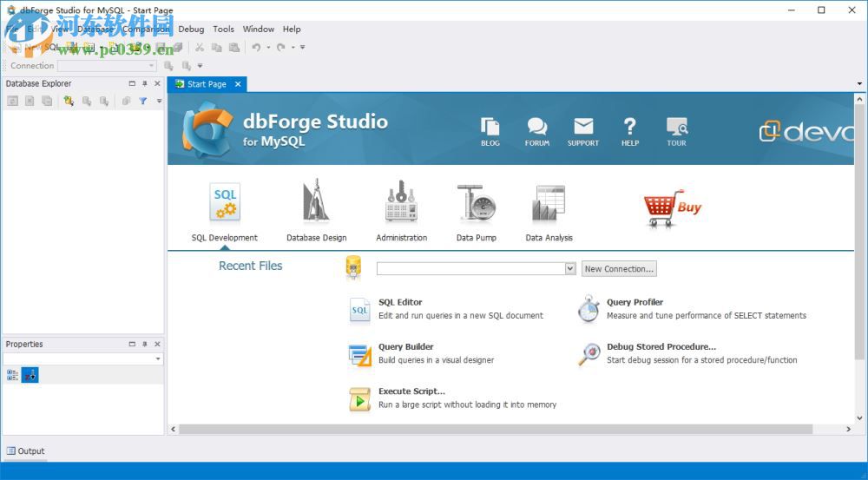Click New Connection icon in Database Explorer toolbar

[x=69, y=101]
